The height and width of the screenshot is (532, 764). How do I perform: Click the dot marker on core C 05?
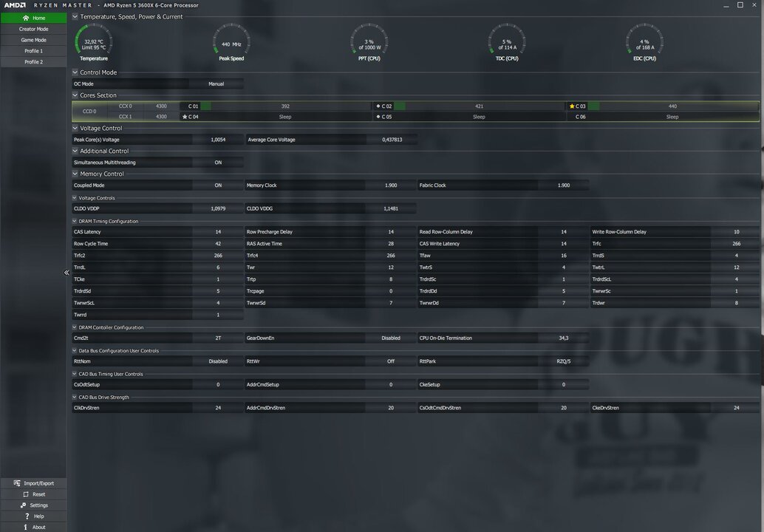pyautogui.click(x=378, y=117)
